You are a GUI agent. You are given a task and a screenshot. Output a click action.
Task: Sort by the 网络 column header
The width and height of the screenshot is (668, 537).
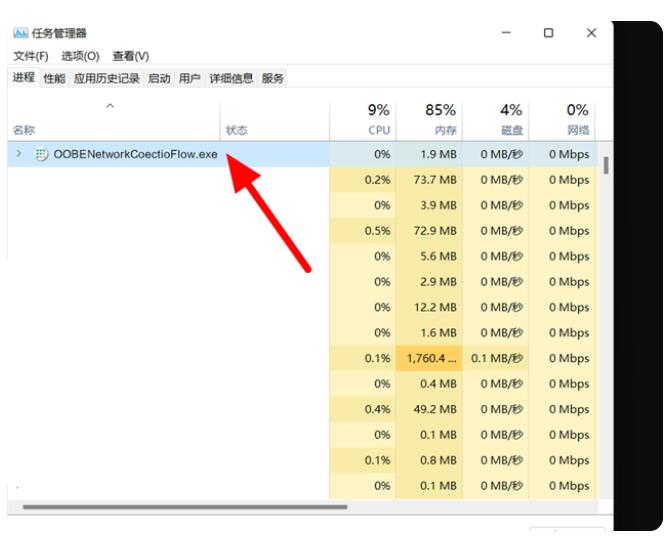[578, 130]
